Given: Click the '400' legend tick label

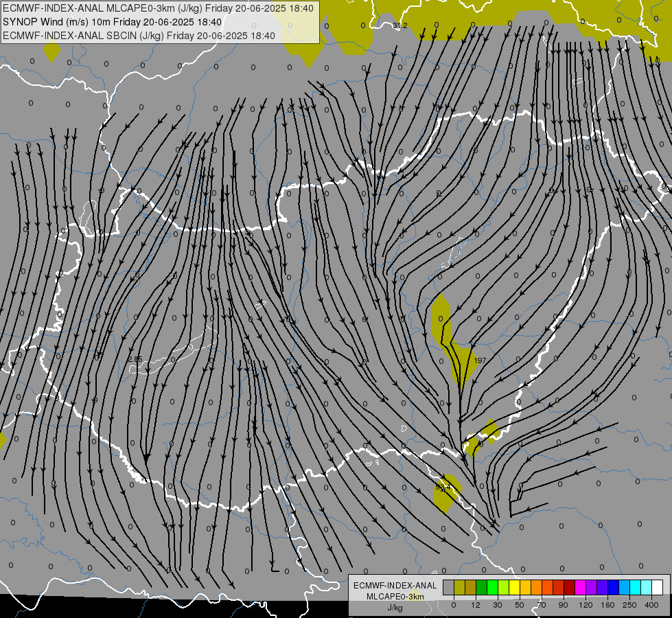Looking at the screenshot, I should click(651, 605).
